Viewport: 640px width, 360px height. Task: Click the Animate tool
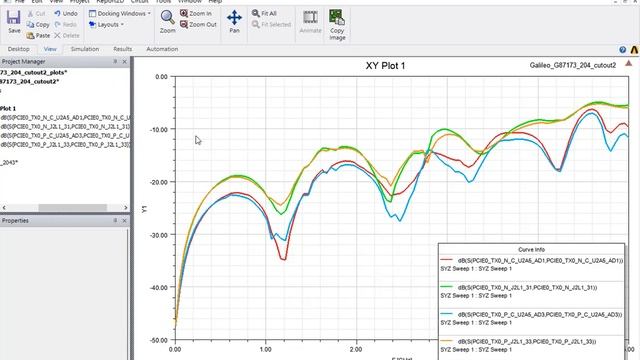click(310, 22)
